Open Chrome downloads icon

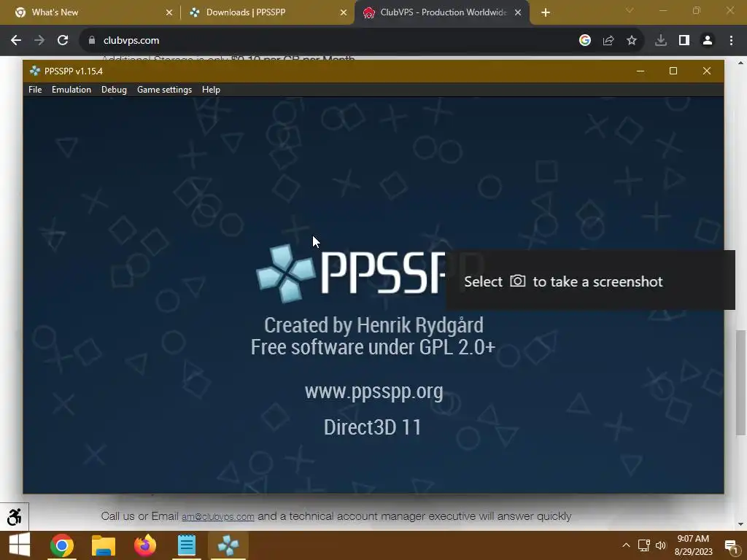[660, 41]
